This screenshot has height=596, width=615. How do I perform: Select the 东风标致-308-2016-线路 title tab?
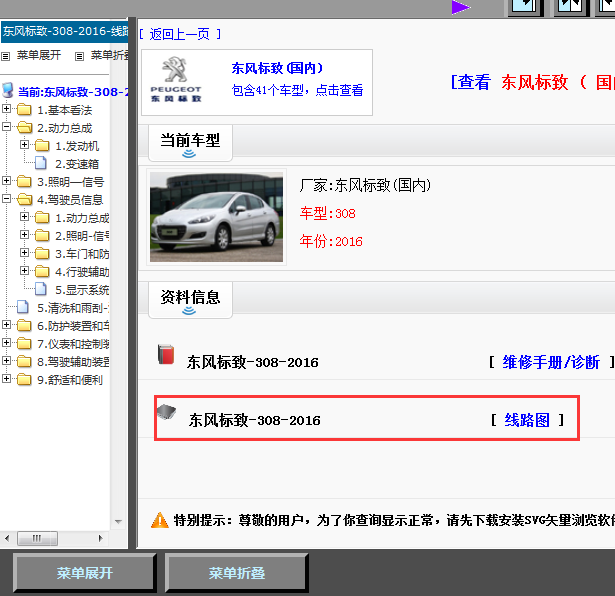(x=65, y=31)
